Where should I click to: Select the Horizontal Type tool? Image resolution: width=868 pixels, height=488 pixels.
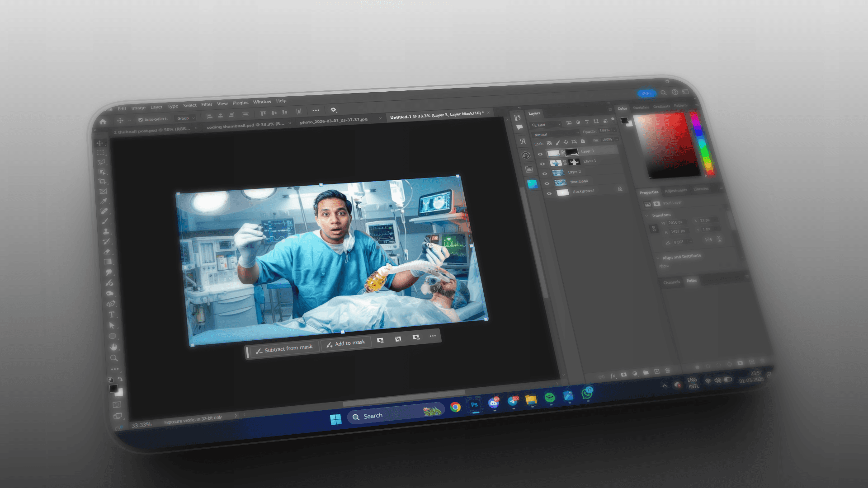point(111,314)
